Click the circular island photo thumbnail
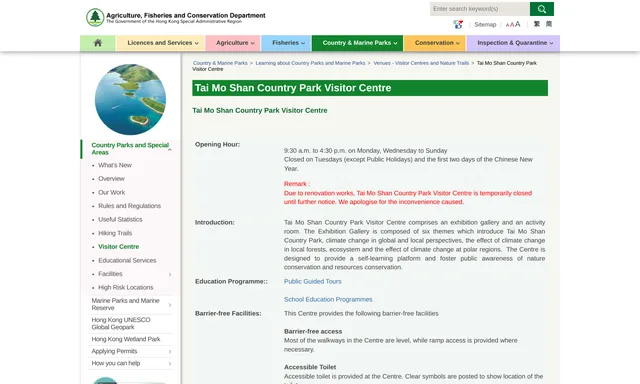Viewport: 640px width, 384px height. (x=130, y=99)
